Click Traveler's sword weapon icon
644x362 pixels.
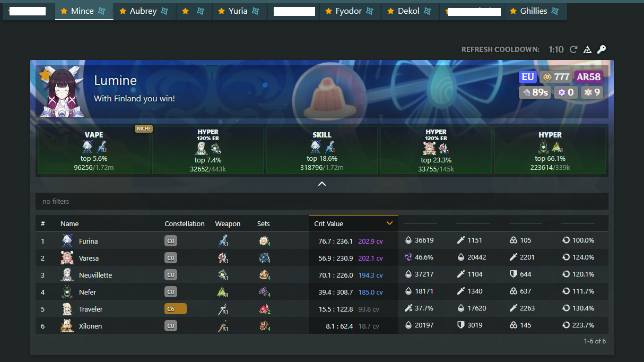click(x=223, y=309)
